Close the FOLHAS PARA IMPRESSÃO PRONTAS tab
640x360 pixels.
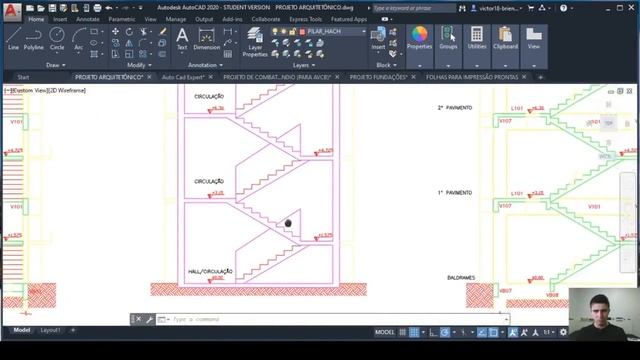pyautogui.click(x=524, y=77)
